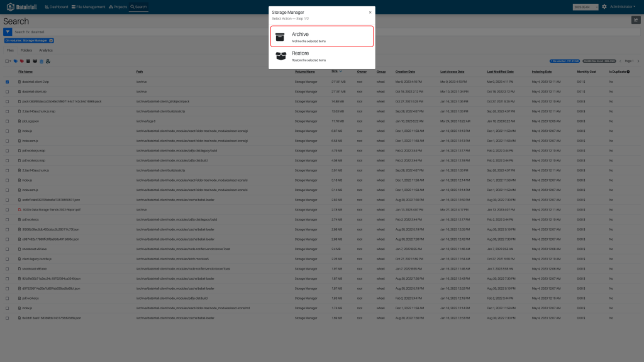Screen dimensions: 644x362
Task: Open the Dashboard nav item
Action: (x=57, y=7)
